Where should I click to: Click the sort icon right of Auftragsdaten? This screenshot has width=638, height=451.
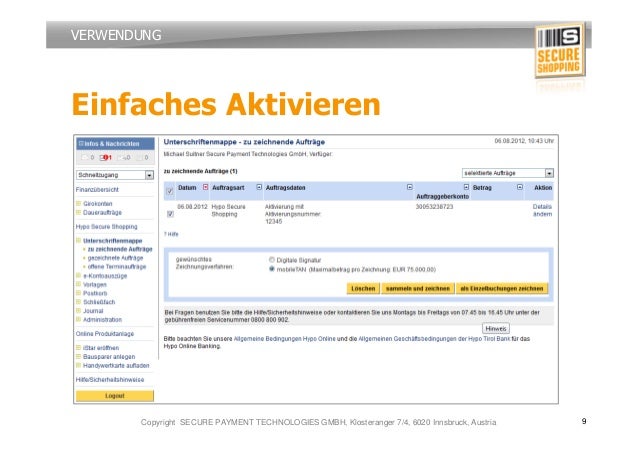pos(410,187)
